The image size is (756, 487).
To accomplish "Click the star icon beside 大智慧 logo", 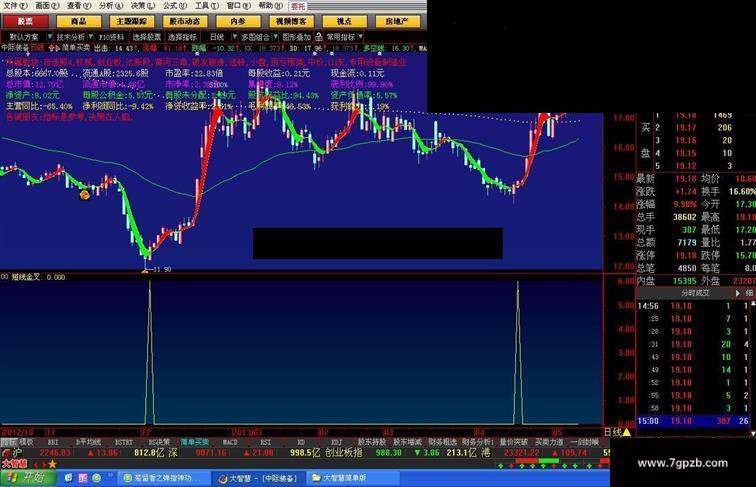I will 52,464.
